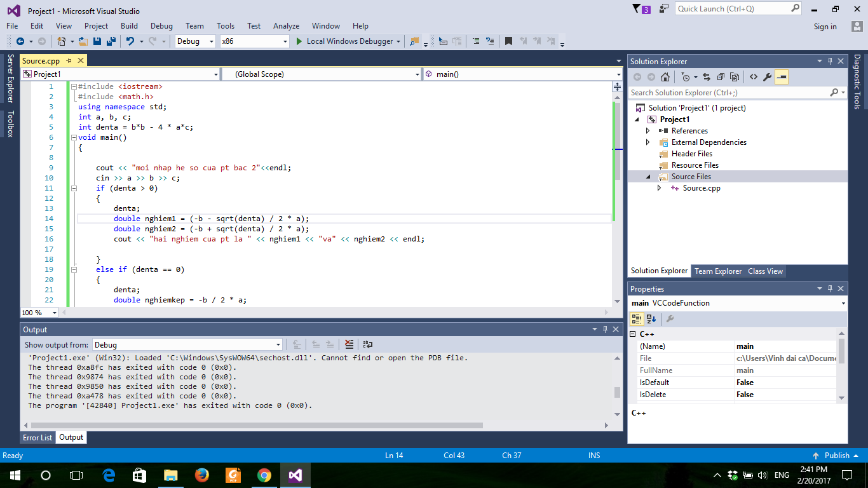Toggle Preview Selected Items in Solution Explorer
This screenshot has height=488, width=868.
point(782,77)
